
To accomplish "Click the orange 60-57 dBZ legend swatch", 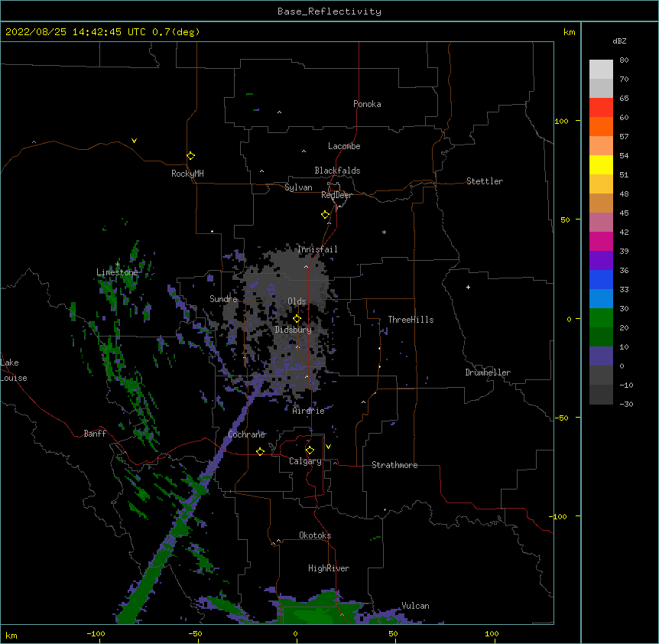I will [x=601, y=127].
